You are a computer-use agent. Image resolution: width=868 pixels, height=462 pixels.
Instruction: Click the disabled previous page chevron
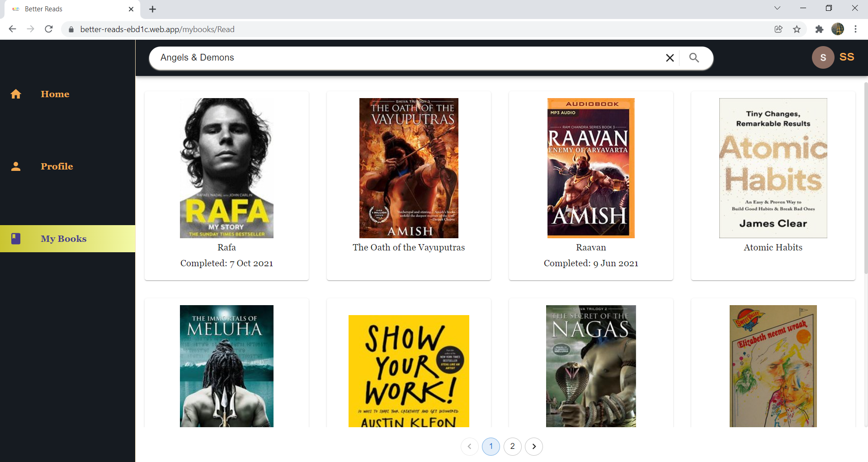click(x=469, y=447)
